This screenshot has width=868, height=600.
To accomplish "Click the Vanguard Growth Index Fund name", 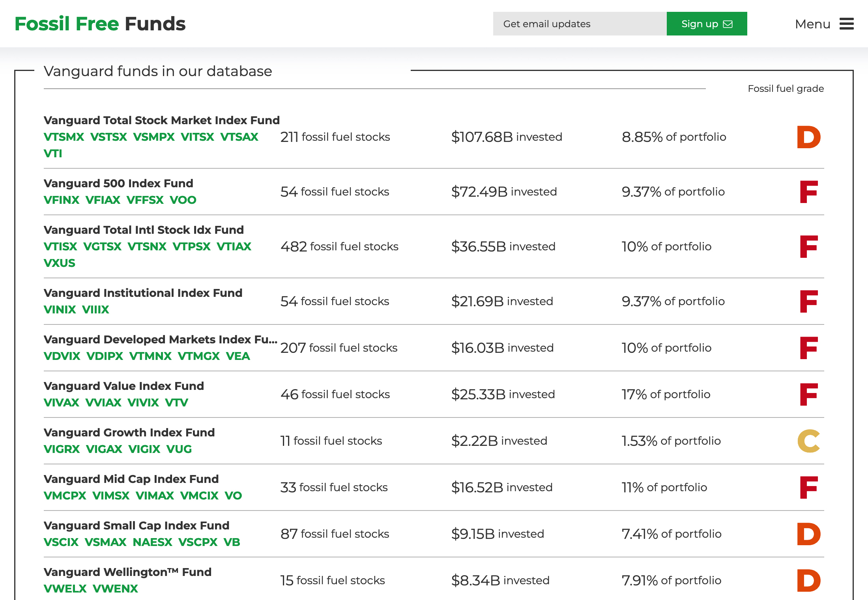I will pyautogui.click(x=129, y=432).
